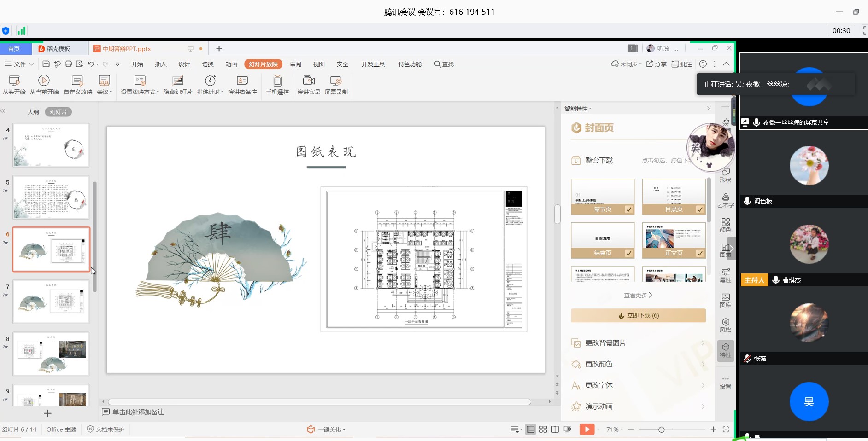Expand the 设置放映方式 dropdown
Viewport: 868px width, 441px height.
point(158,92)
